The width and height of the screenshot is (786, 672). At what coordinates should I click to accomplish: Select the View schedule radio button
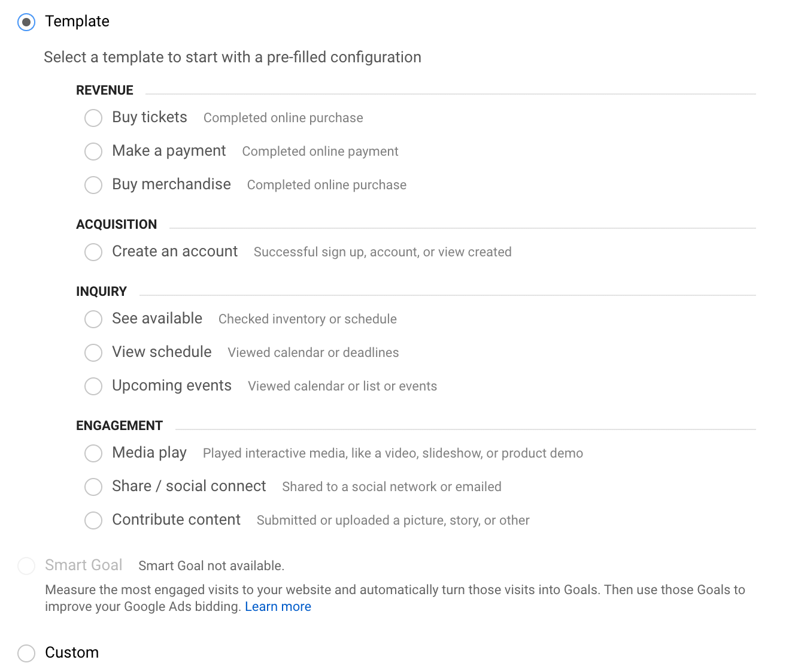(93, 353)
